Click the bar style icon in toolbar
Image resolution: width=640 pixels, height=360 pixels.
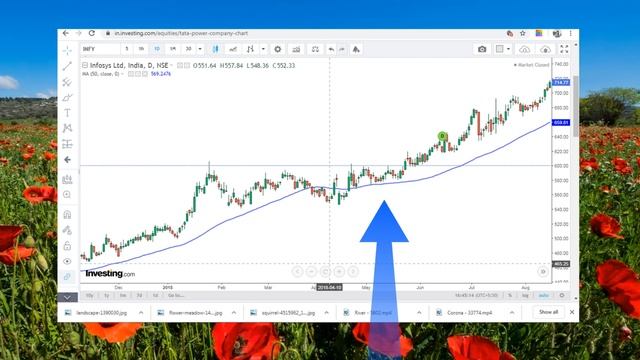(x=251, y=49)
